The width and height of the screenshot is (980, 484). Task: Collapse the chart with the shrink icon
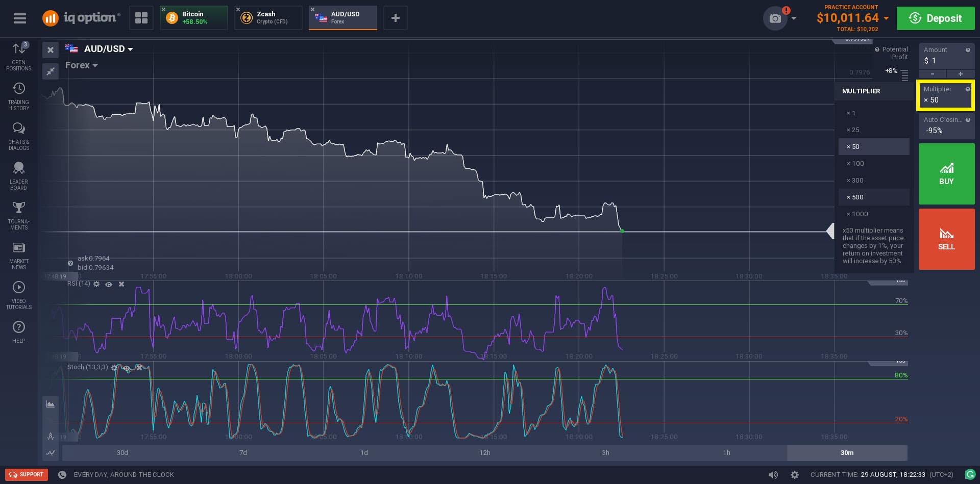[x=51, y=71]
